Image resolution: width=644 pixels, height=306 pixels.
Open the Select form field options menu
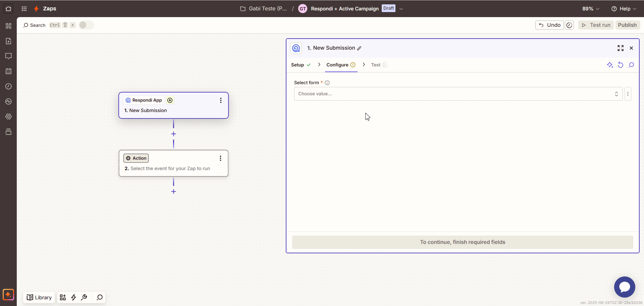[628, 94]
